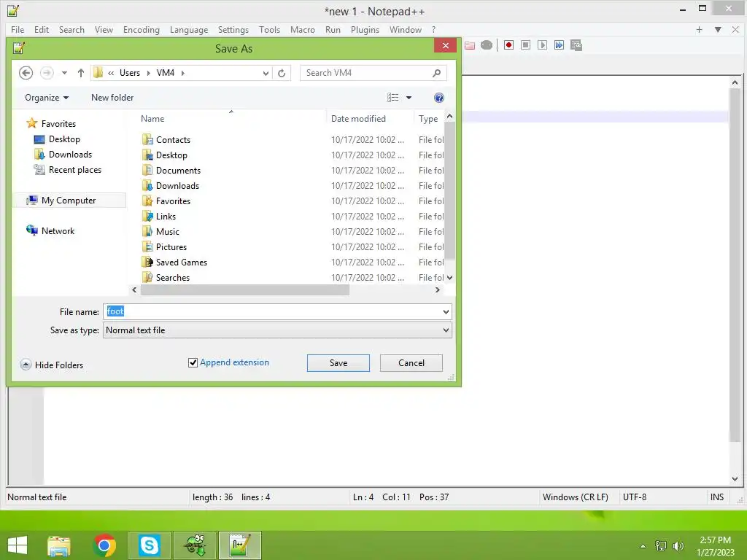Open the Save As help icon
Image resolution: width=747 pixels, height=560 pixels.
point(438,98)
